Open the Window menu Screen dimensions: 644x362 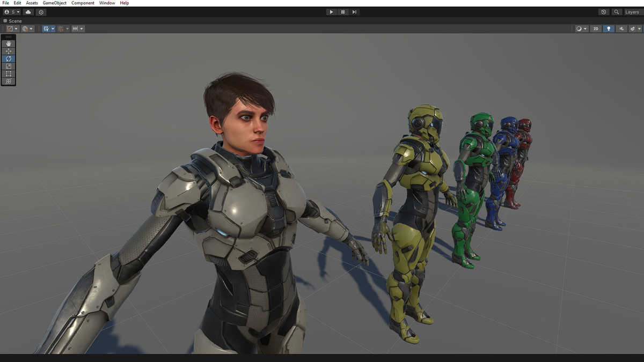(107, 3)
